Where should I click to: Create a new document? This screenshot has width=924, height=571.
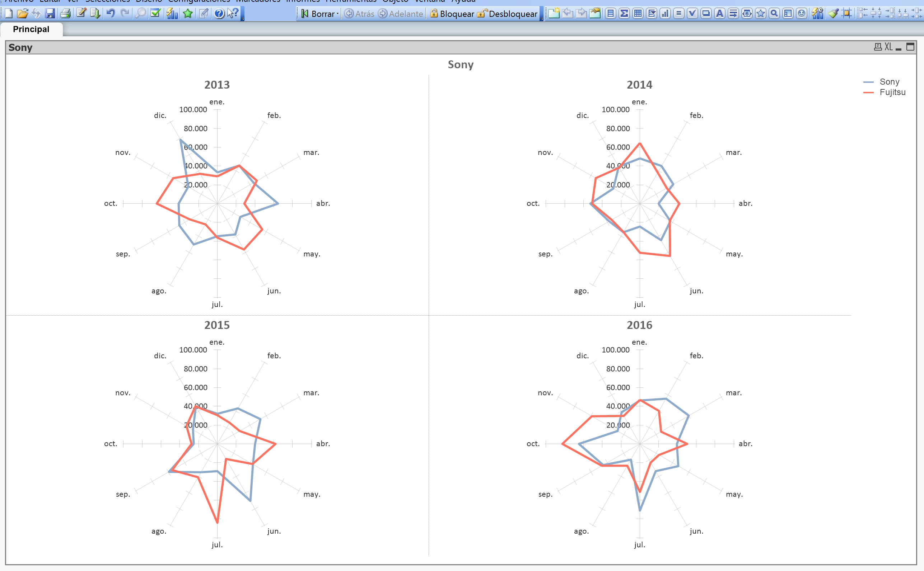[x=8, y=14]
